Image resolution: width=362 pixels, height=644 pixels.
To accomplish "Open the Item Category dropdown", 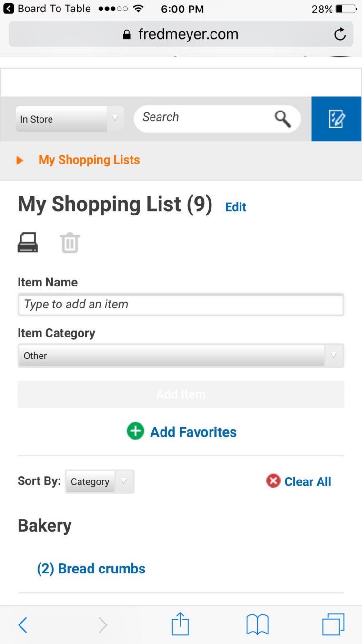I will 181,356.
